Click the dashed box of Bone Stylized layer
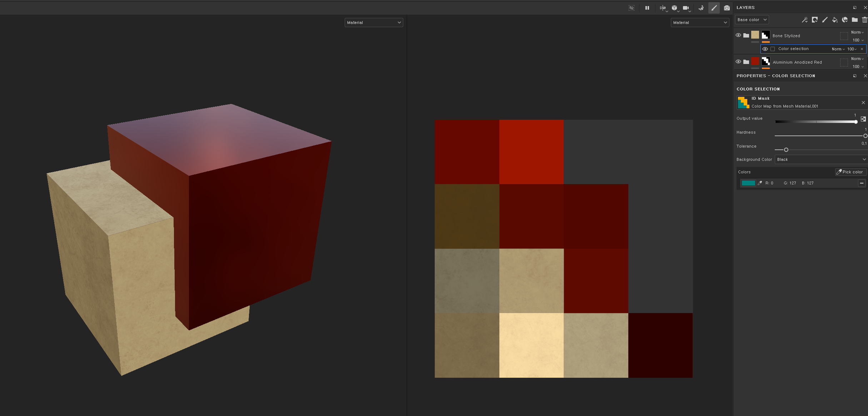Screen dimensions: 868x416 (844, 36)
